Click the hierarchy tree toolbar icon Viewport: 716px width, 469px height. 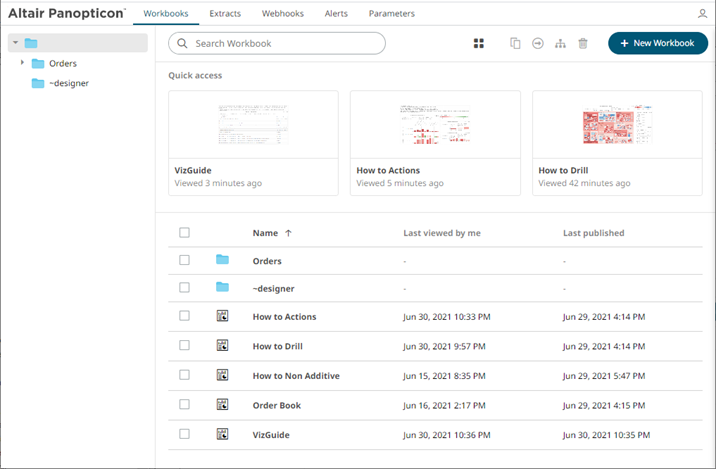(x=560, y=44)
